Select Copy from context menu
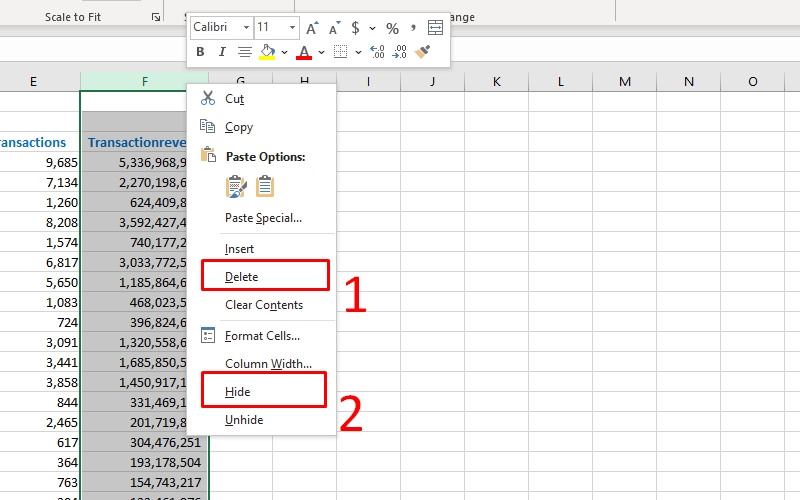This screenshot has width=800, height=500. coord(261,127)
